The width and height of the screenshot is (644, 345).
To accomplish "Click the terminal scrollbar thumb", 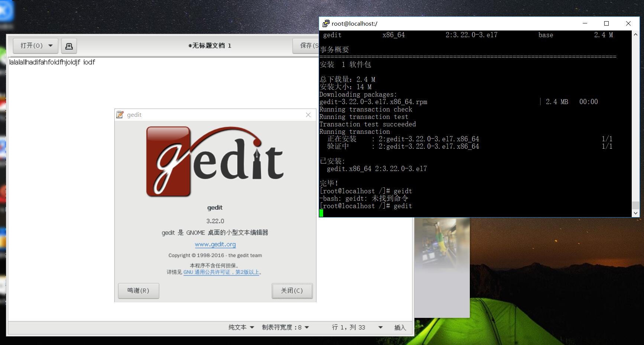I will pos(635,205).
